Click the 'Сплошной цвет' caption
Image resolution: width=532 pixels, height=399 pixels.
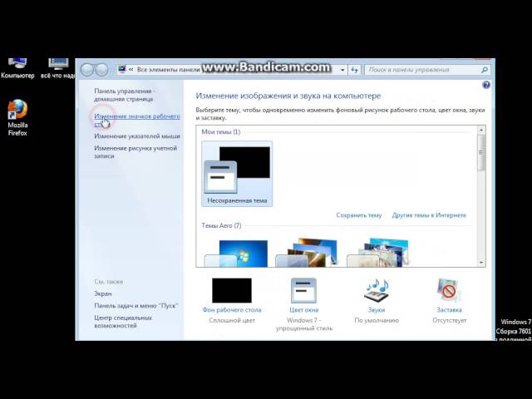(x=232, y=320)
